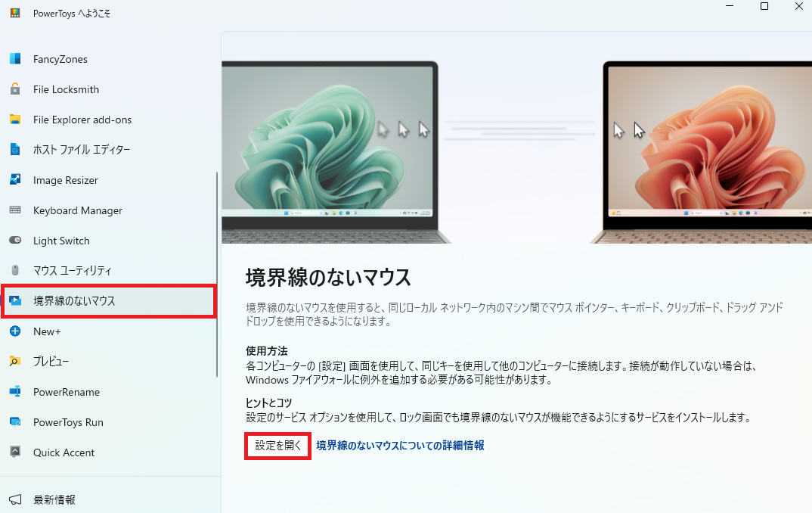Screen dimensions: 812x513
Task: Select the Light Switch toggle icon
Action: [x=15, y=240]
